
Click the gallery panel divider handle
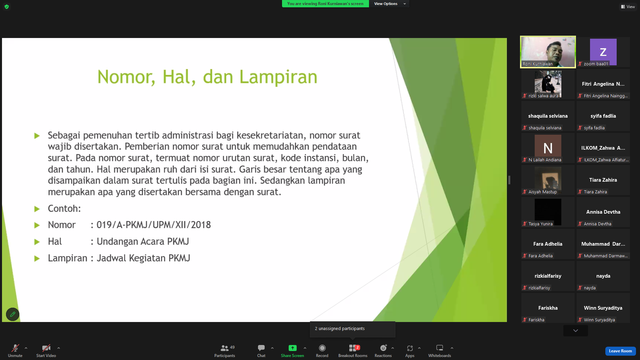point(509,180)
